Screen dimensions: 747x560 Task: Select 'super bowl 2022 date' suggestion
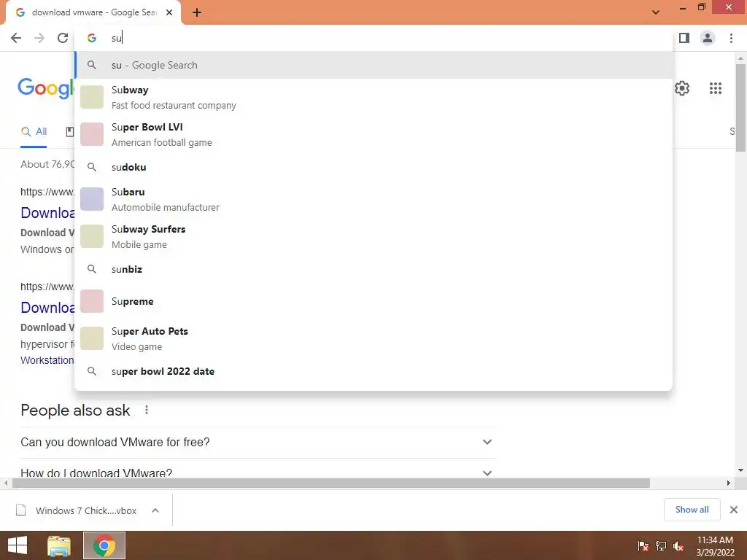[x=374, y=371]
